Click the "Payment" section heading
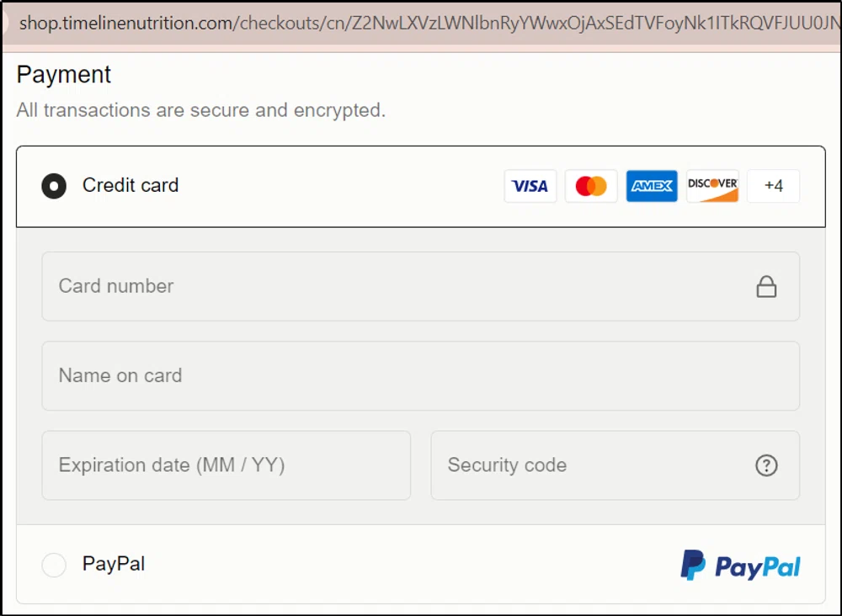The width and height of the screenshot is (842, 616). pos(63,75)
